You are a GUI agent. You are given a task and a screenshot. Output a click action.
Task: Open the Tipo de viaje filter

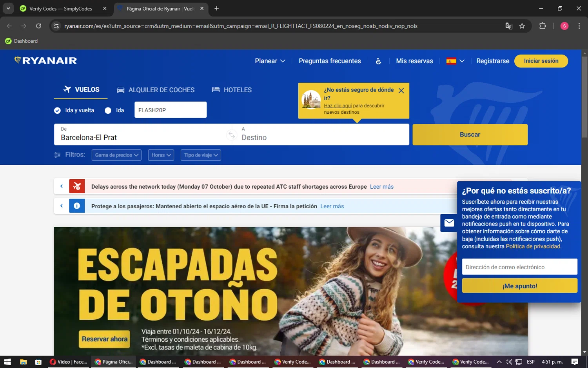click(201, 155)
